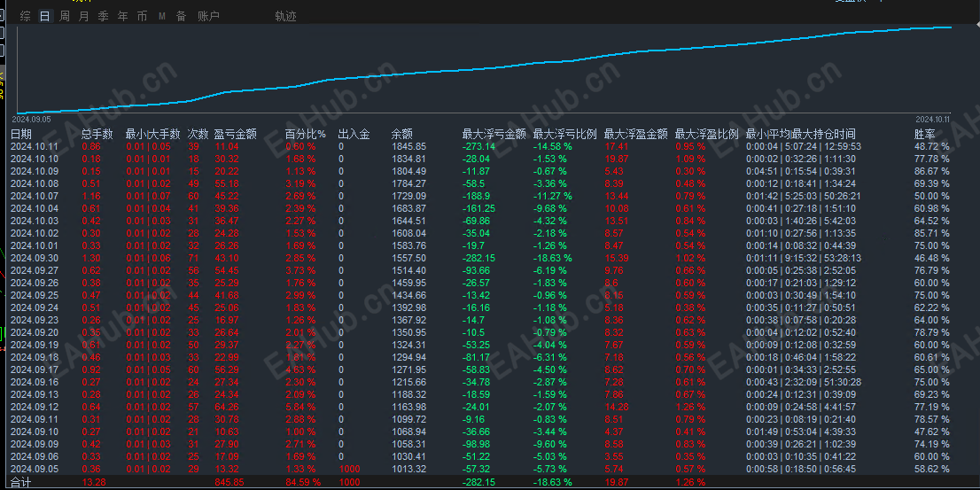Click the 盈亏金额 column header
Image resolution: width=980 pixels, height=490 pixels.
coord(235,134)
